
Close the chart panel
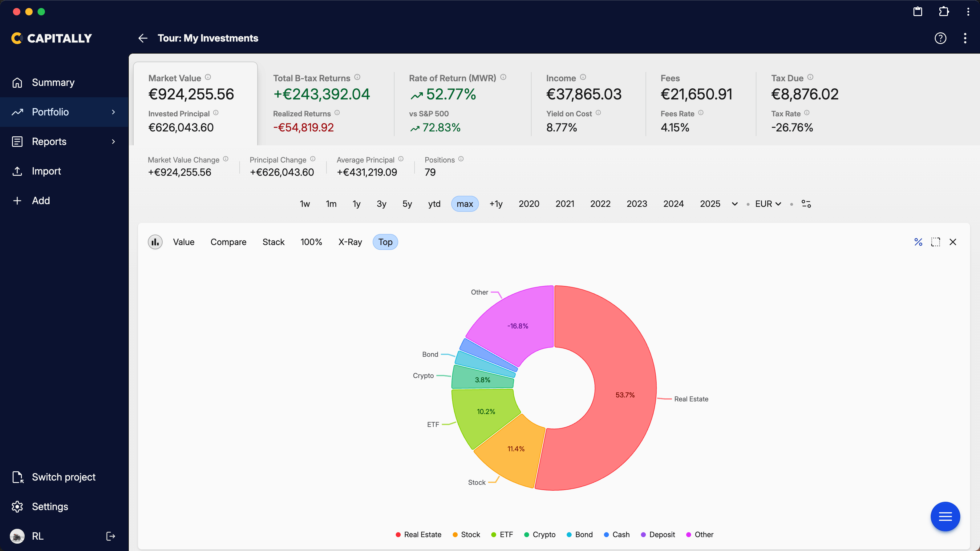953,242
